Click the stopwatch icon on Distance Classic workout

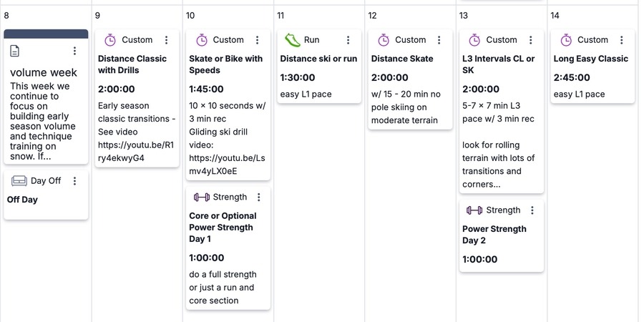[109, 40]
